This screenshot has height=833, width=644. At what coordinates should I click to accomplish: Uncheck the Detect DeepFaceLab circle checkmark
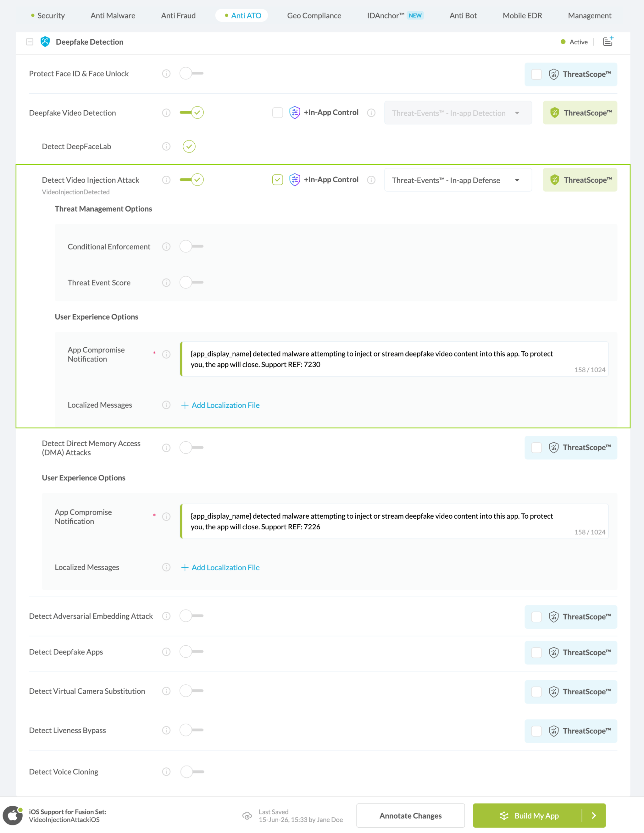coord(189,146)
